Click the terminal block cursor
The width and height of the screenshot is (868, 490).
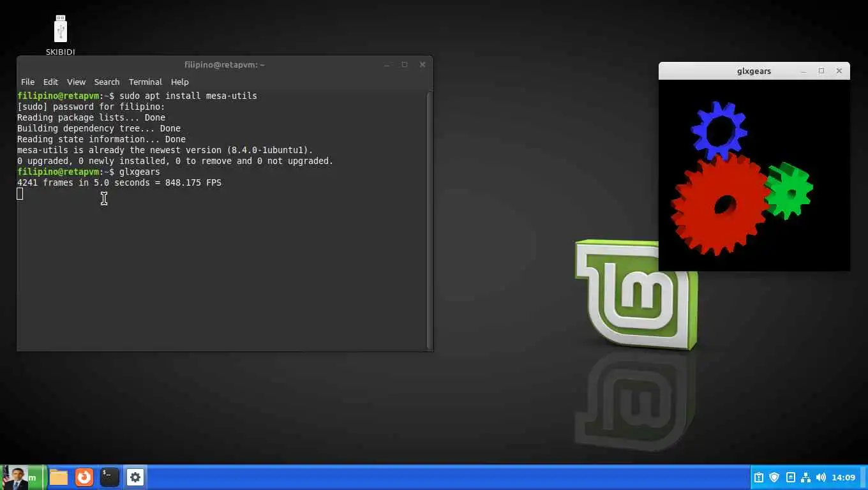[x=20, y=193]
